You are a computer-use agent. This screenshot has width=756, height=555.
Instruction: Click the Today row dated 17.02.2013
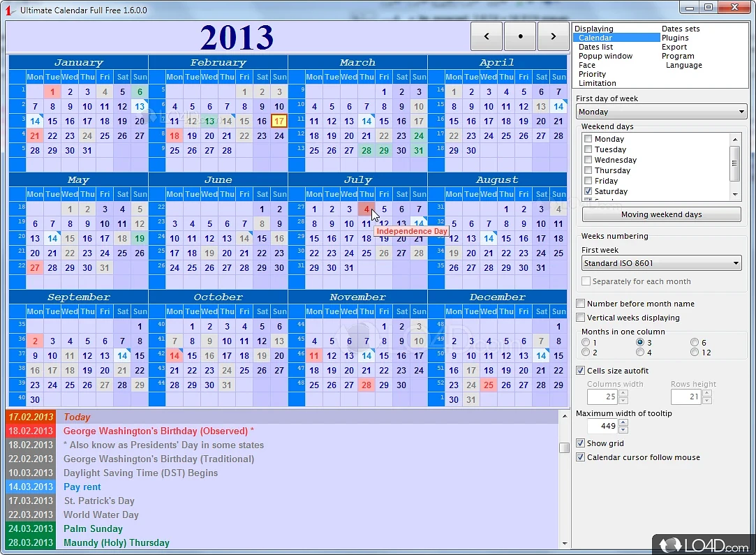[282, 417]
